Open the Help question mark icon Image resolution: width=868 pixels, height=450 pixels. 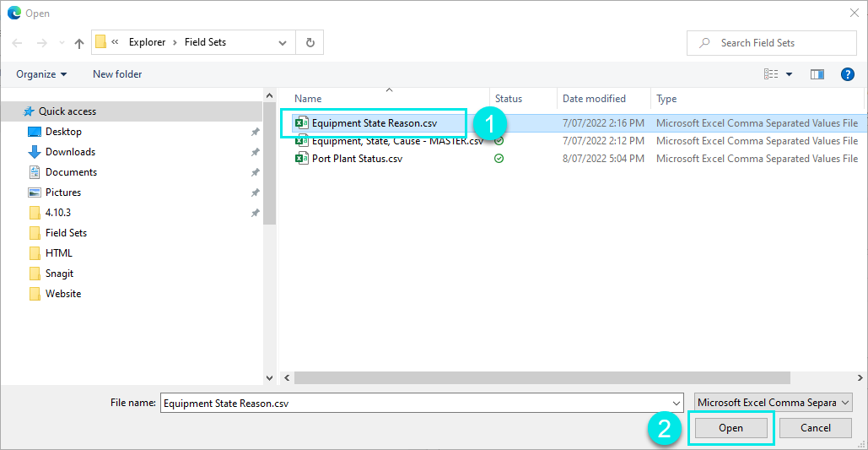[848, 74]
